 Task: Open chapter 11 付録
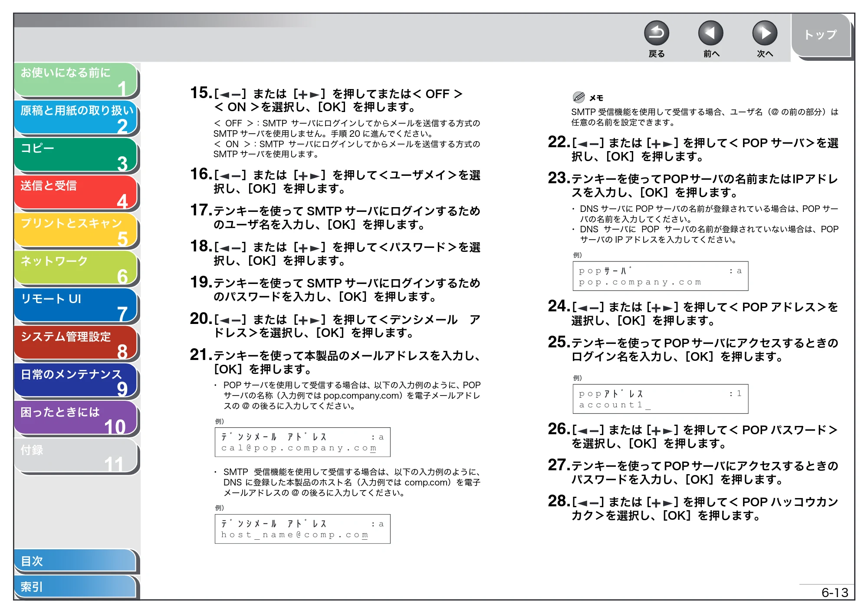coord(76,456)
